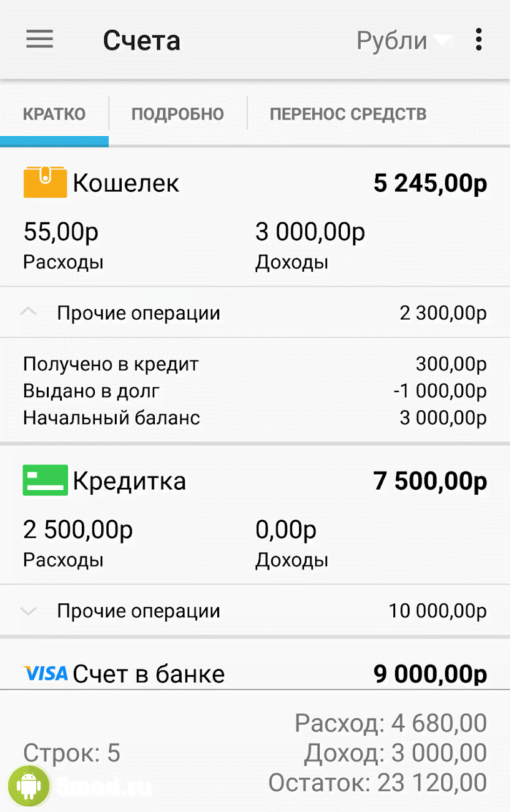510x812 pixels.
Task: Tap the Кошелек balance 5 245,00р
Action: pyautogui.click(x=430, y=184)
